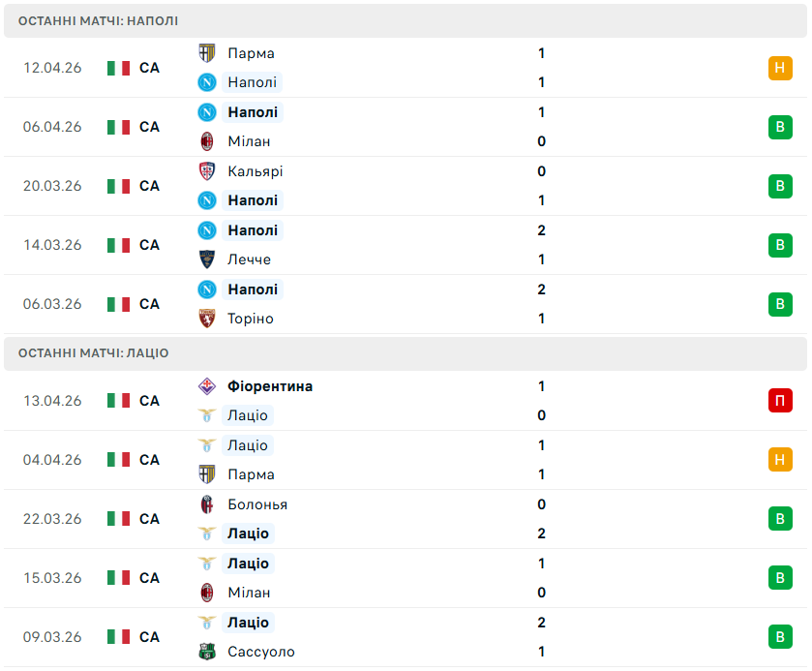Screen dimensions: 812x671
Task: Open the Napoli team link in 14.03.26 match
Action: (253, 230)
